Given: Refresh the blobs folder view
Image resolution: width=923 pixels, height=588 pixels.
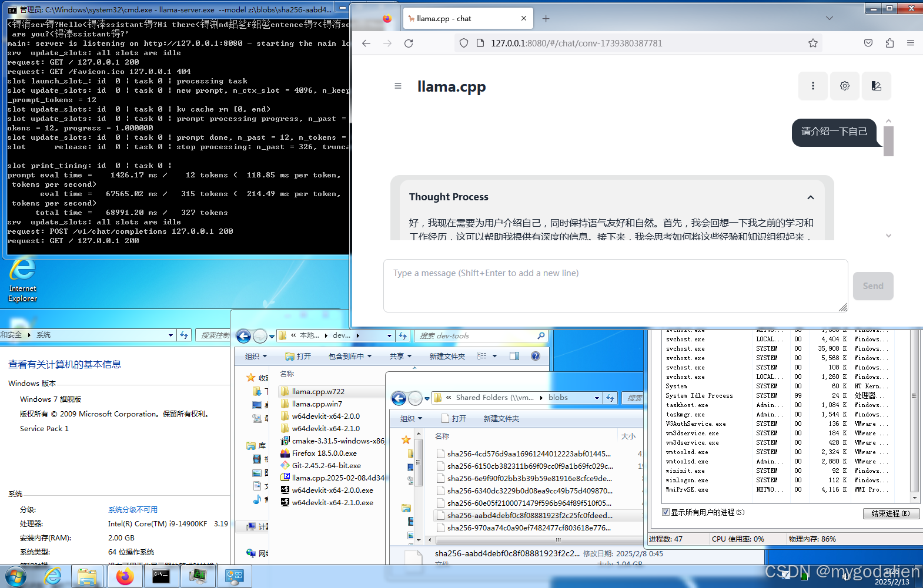Looking at the screenshot, I should (x=610, y=398).
